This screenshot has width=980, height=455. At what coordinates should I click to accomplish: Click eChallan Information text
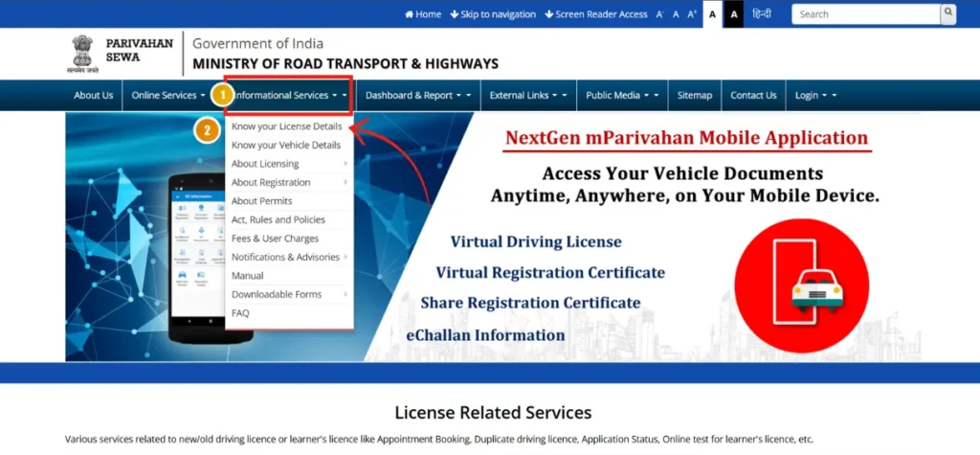point(485,335)
